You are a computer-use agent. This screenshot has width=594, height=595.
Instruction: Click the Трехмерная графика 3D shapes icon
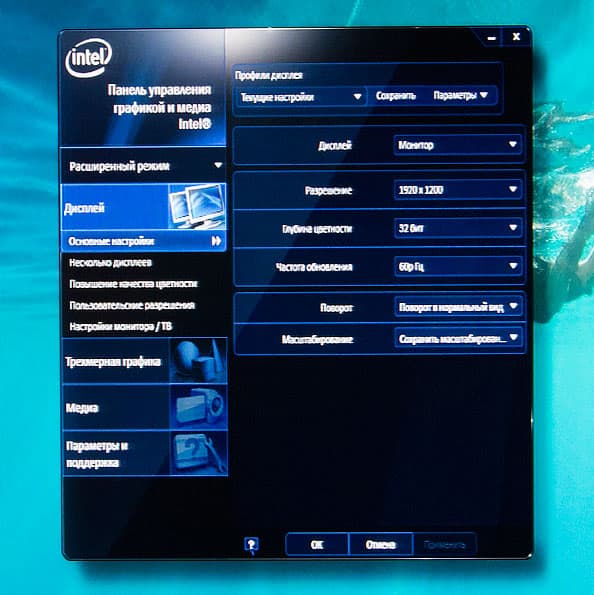198,360
